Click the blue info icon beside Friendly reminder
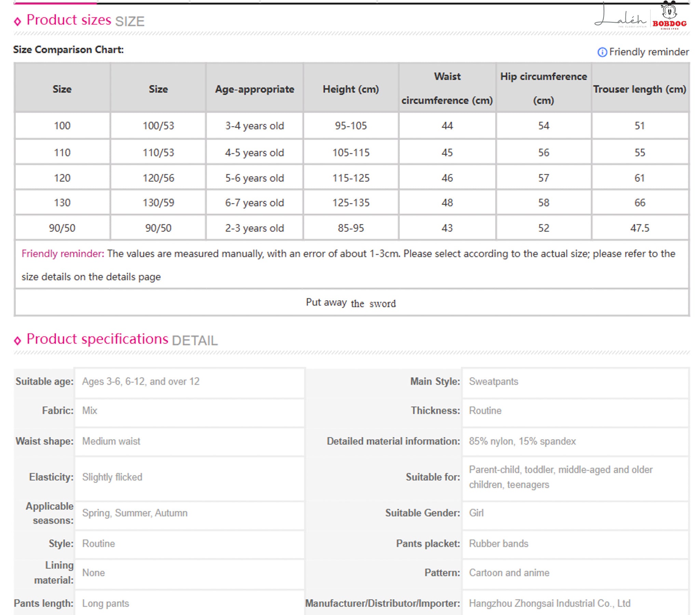The height and width of the screenshot is (615, 700). pos(602,52)
